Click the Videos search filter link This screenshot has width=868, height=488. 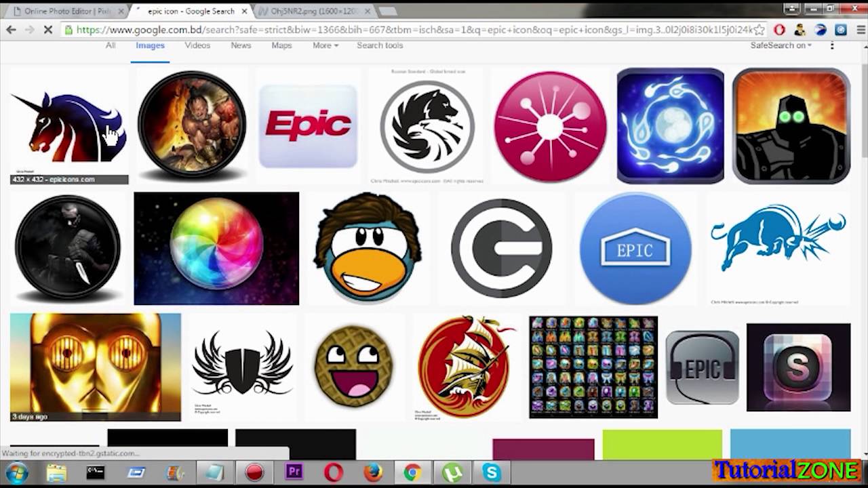point(197,45)
